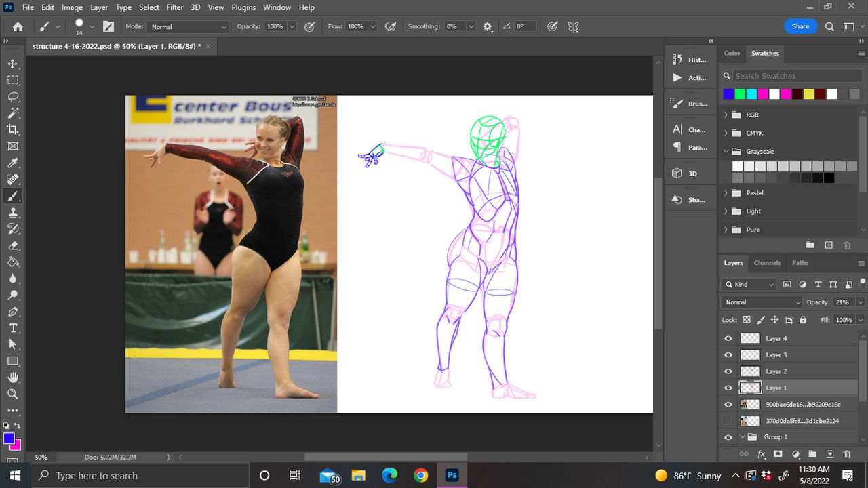Select the Eyedropper tool
Screen dimensions: 868x488
(x=13, y=163)
